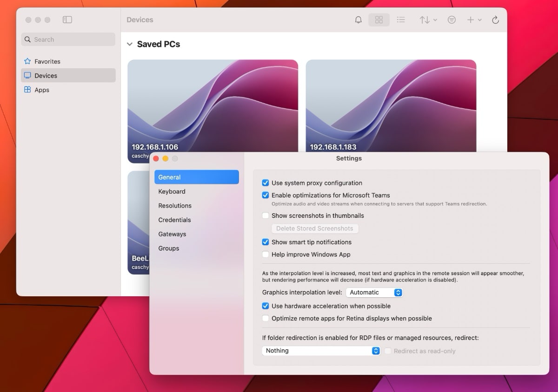Open the filter options icon
Image resolution: width=558 pixels, height=392 pixels.
452,20
